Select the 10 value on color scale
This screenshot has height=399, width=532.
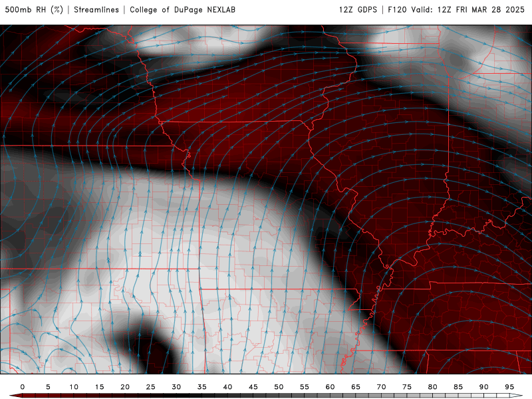tap(74, 387)
